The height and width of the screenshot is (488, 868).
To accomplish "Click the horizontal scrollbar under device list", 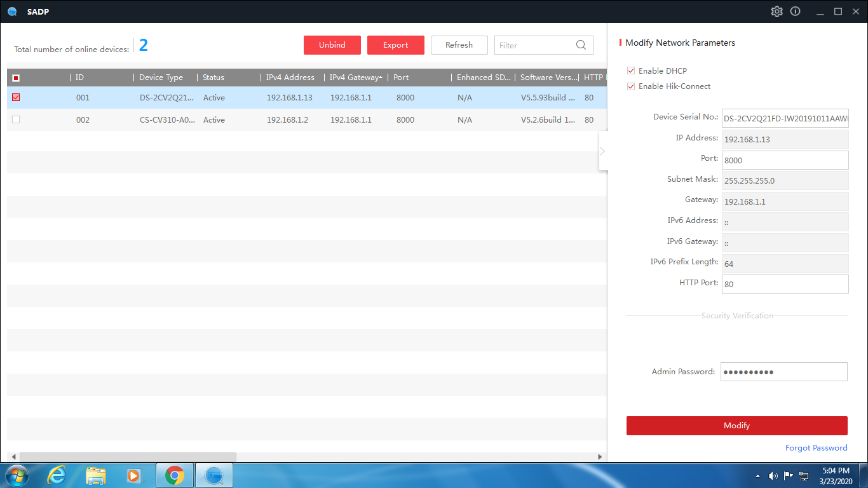I will [128, 457].
